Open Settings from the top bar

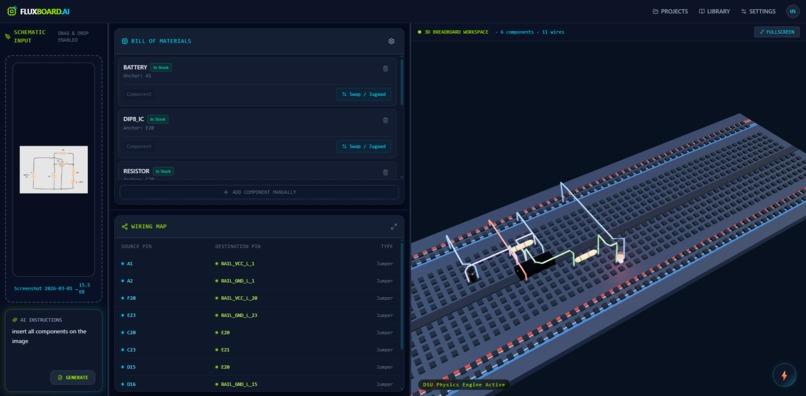tap(758, 11)
